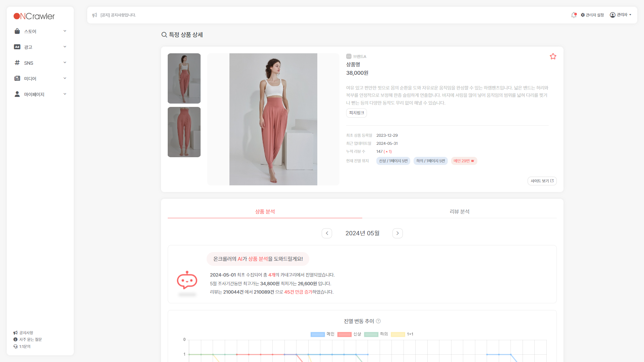Click the 피시핑크 color tag

coord(357,113)
